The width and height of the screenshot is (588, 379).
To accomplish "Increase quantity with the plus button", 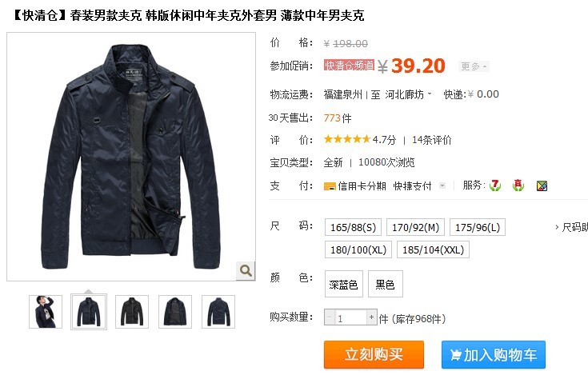I will 371,317.
